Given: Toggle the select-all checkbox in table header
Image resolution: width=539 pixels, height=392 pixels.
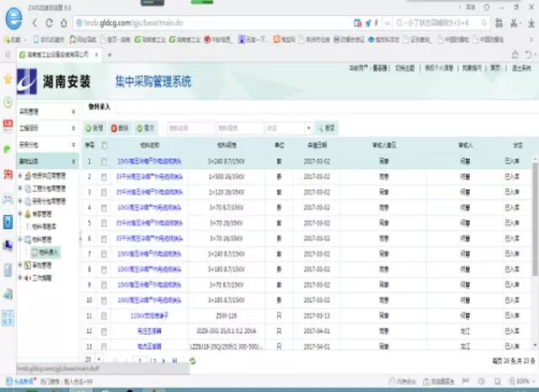Looking at the screenshot, I should 104,145.
